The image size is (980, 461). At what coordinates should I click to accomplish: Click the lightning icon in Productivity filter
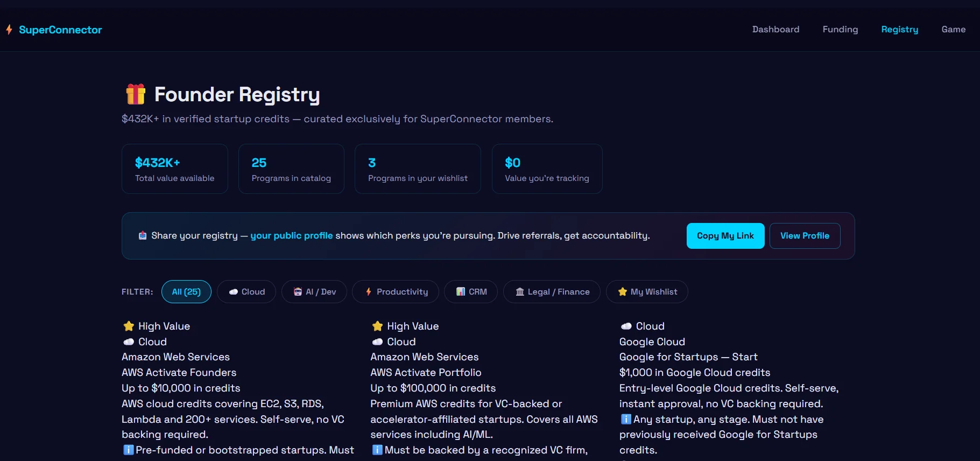369,292
